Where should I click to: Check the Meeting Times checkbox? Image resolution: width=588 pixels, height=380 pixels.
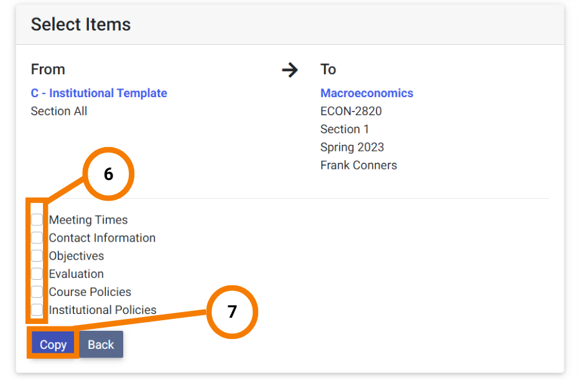click(37, 220)
